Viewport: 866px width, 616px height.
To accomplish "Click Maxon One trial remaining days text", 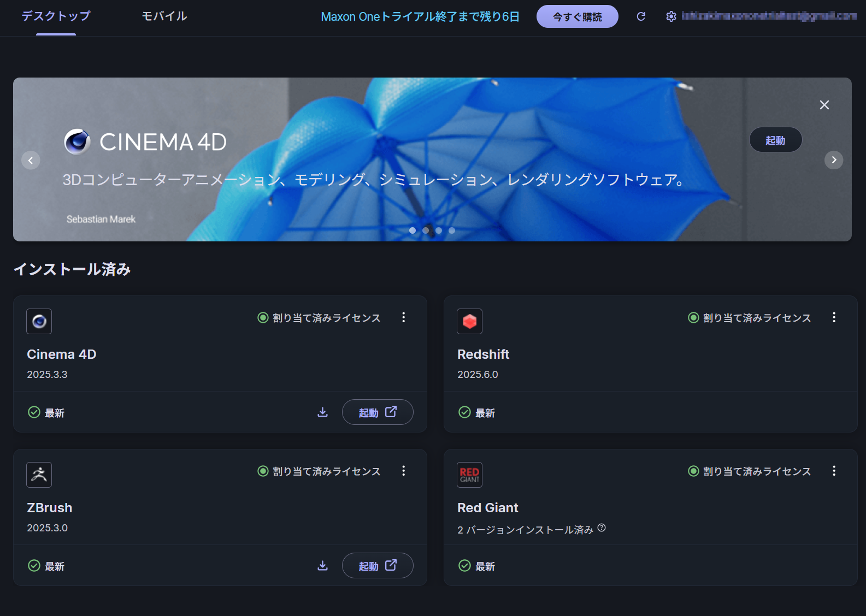I will [420, 16].
